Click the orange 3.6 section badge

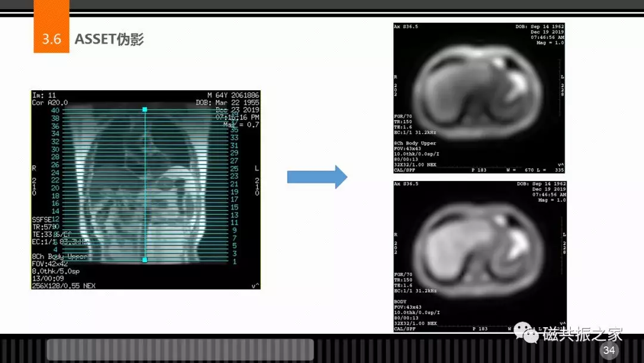pos(51,27)
